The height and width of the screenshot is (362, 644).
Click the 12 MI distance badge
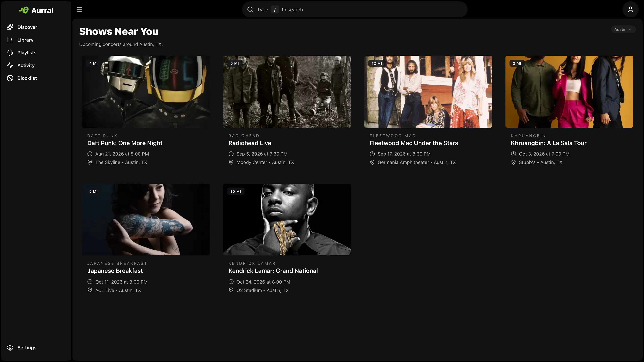point(377,64)
